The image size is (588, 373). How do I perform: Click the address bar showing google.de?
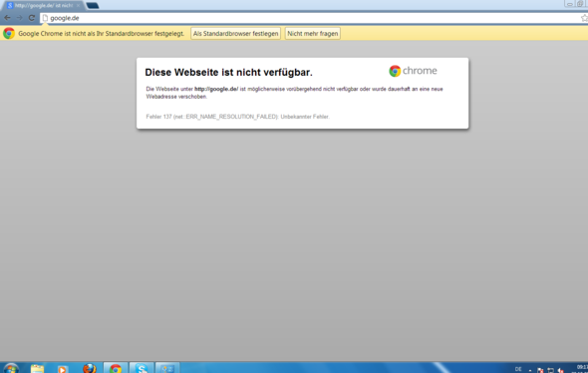(313, 18)
